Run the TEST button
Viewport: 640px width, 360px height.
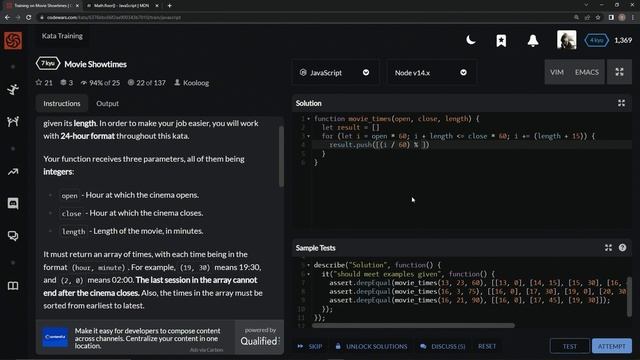[569, 346]
